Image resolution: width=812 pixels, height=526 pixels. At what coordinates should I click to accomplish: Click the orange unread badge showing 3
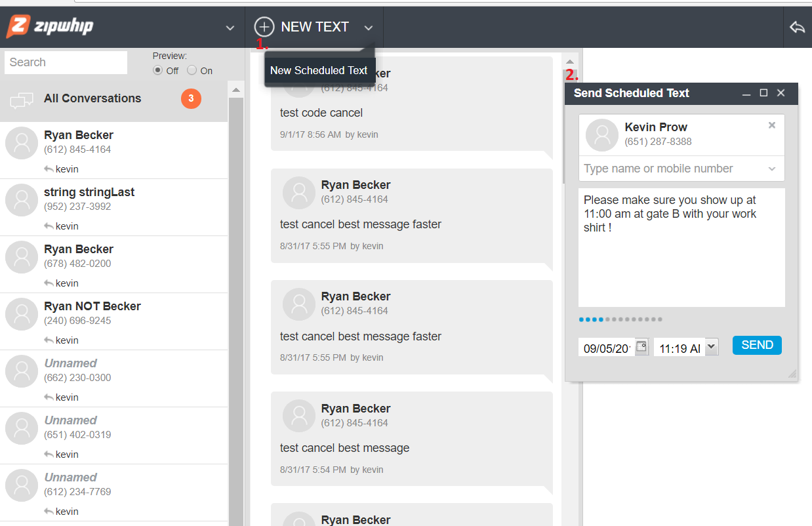pos(191,98)
